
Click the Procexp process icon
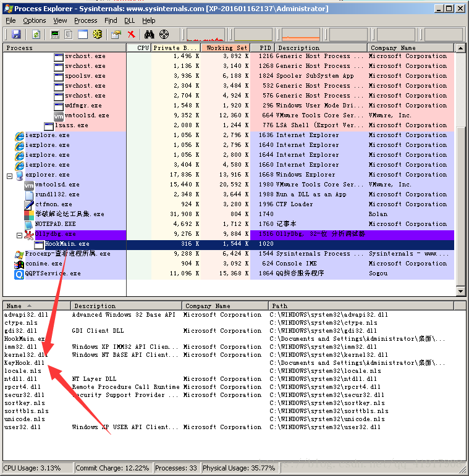coord(19,254)
